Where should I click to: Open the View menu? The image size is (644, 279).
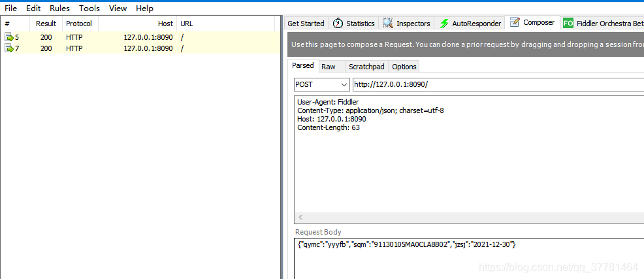118,8
